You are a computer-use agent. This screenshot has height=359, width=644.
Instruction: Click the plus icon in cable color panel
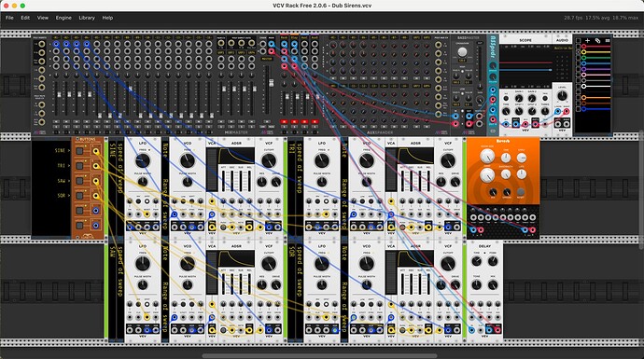tap(588, 41)
